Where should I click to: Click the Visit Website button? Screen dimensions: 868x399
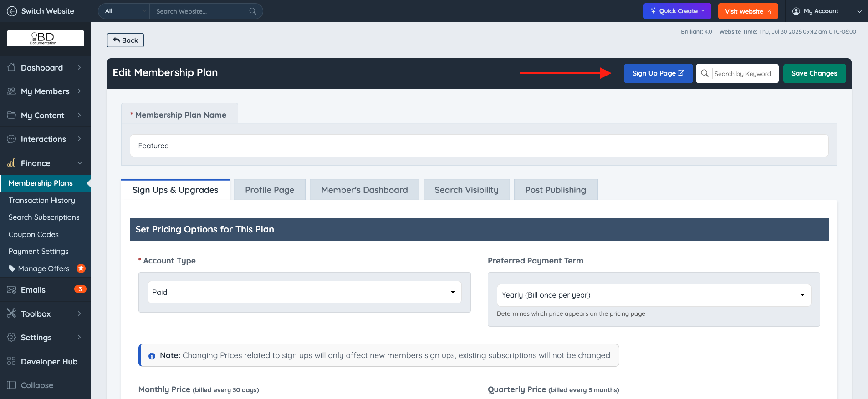click(x=748, y=11)
